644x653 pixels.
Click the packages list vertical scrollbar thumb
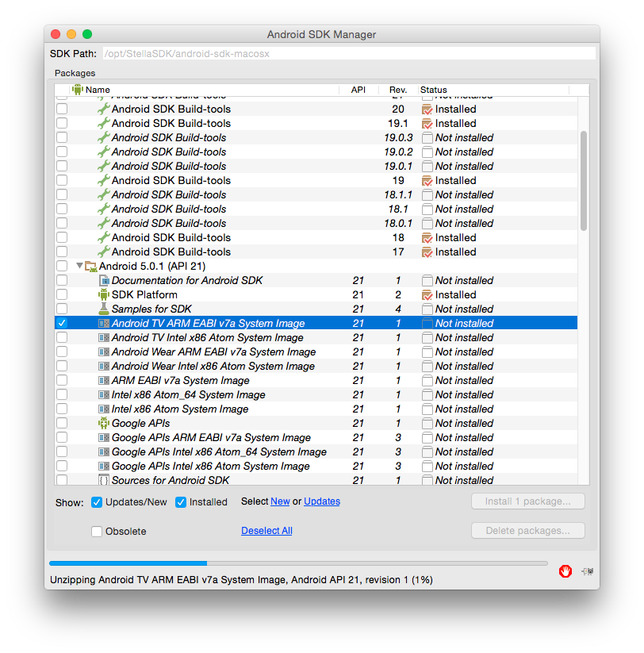tap(584, 181)
